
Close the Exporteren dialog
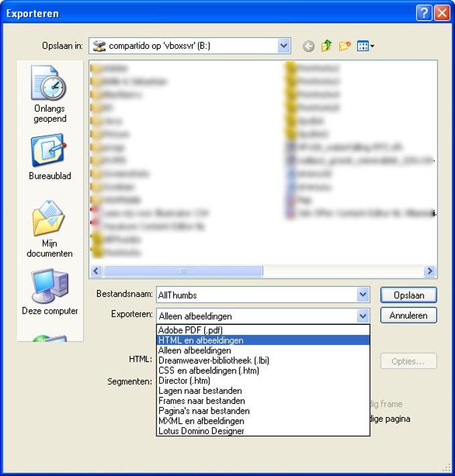pyautogui.click(x=442, y=13)
